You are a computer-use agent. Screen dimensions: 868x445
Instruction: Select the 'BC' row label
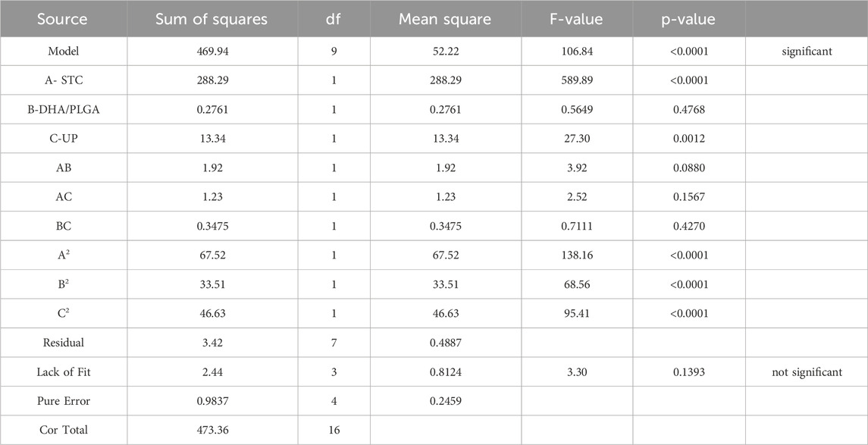coord(63,226)
